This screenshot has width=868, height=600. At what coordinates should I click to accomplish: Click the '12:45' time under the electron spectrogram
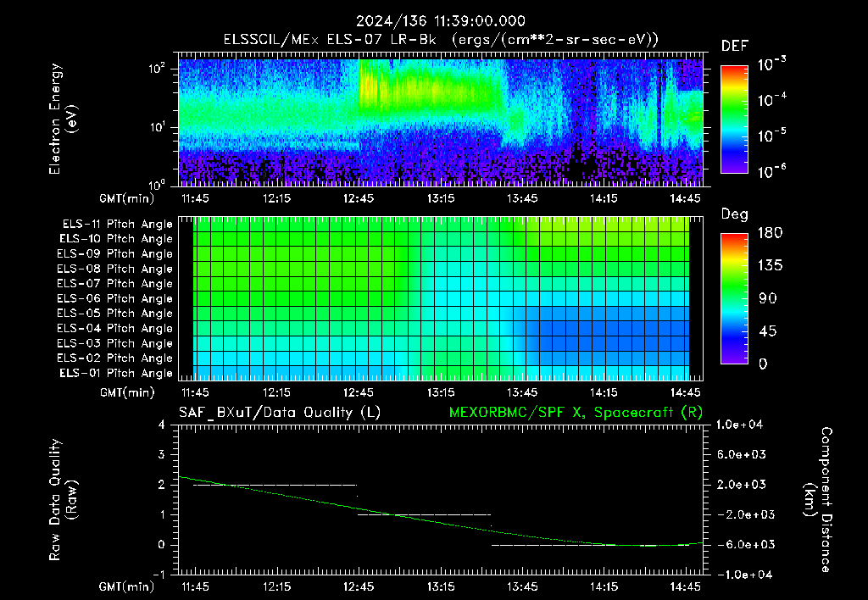point(359,198)
